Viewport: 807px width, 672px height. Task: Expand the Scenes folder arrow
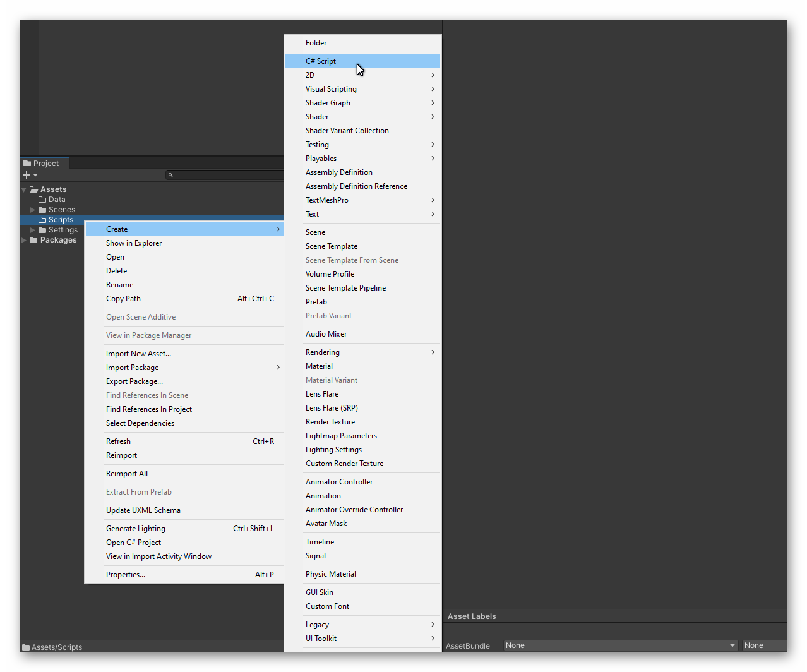pyautogui.click(x=33, y=210)
